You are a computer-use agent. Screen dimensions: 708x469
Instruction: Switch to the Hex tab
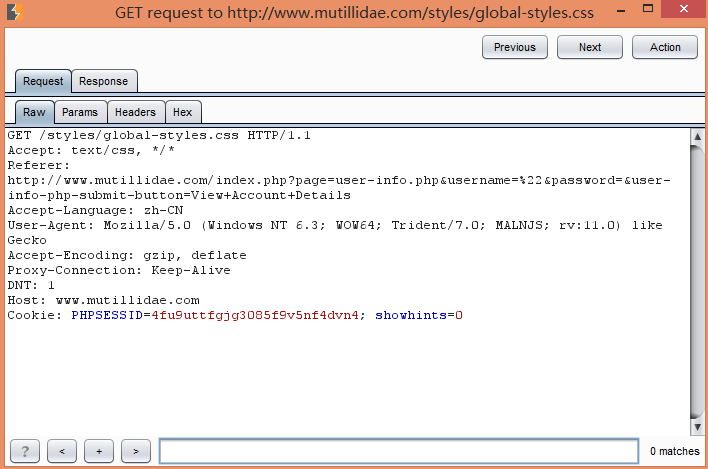pyautogui.click(x=183, y=112)
